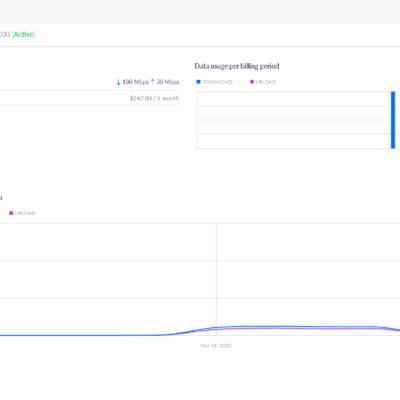400x400 pixels.
Task: Click the 100 Mbps download speed value
Action: tap(135, 82)
